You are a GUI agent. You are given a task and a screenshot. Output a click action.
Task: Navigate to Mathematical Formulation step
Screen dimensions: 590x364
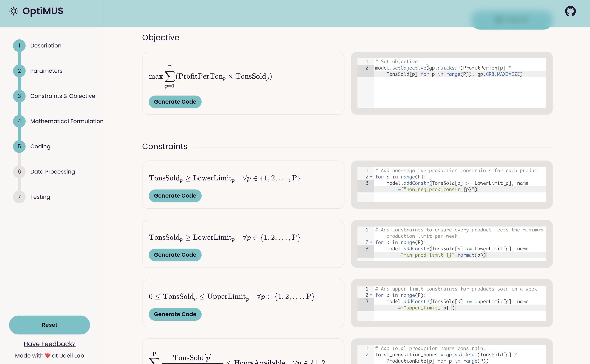[67, 121]
